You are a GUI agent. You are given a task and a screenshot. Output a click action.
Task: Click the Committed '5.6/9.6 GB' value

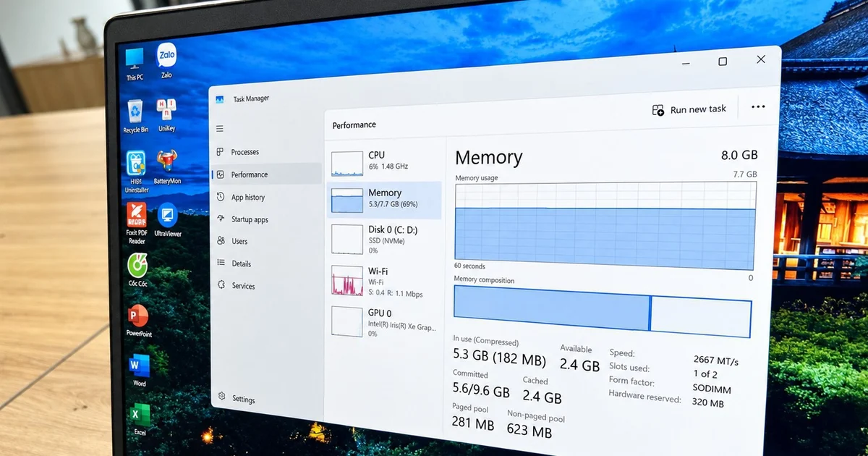tap(482, 392)
